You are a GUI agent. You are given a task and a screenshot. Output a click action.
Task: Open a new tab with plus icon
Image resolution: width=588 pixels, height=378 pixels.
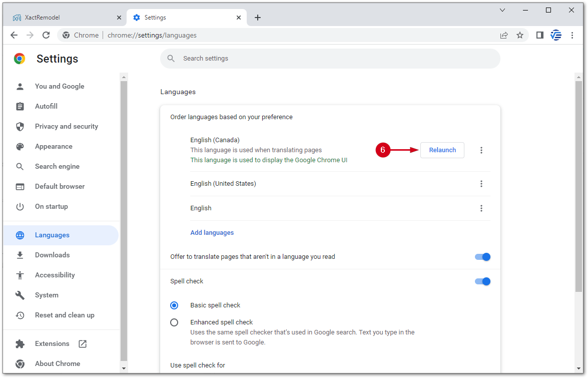click(258, 18)
